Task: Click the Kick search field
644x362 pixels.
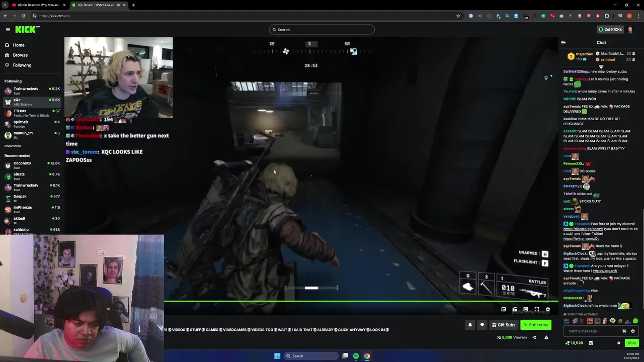Action: pyautogui.click(x=322, y=30)
